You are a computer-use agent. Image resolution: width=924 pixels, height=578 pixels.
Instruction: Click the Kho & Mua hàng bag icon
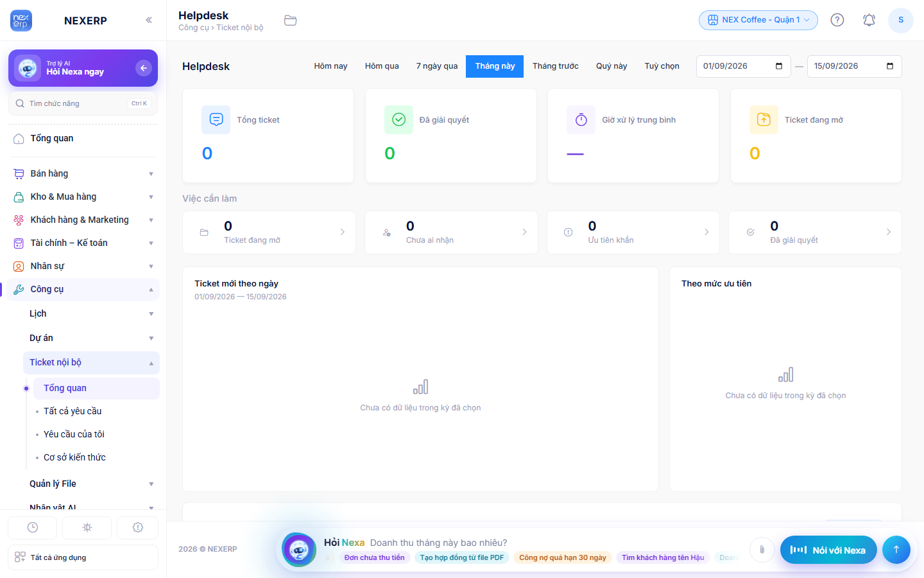coord(19,197)
